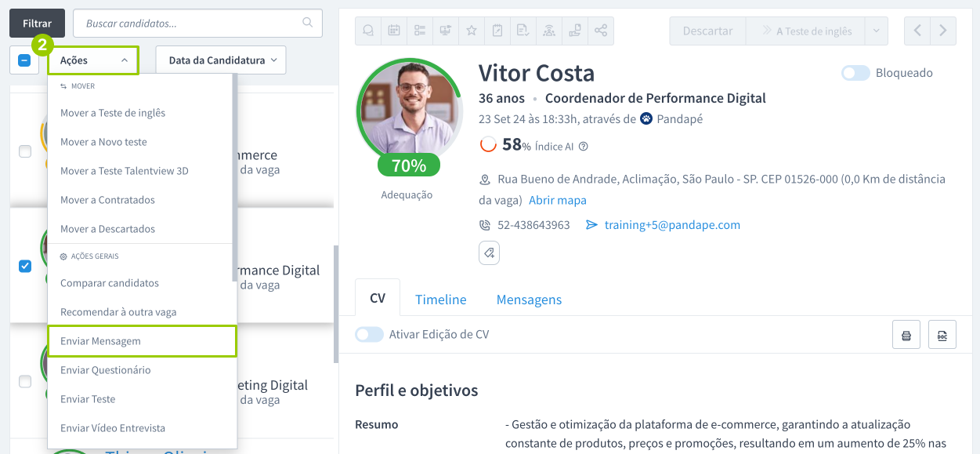
Task: Click the add tag icon below the phone number
Action: (489, 252)
